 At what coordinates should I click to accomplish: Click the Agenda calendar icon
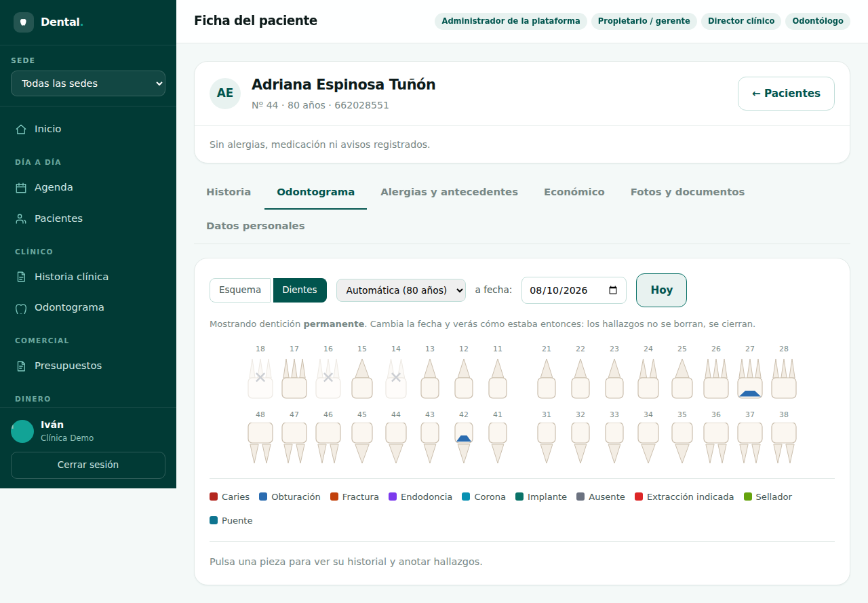(x=21, y=187)
